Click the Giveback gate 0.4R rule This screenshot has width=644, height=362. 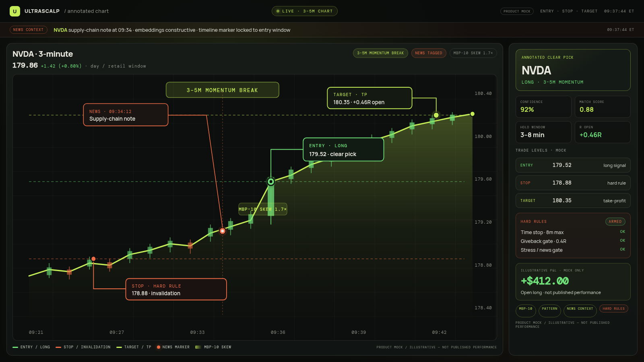[x=573, y=241]
